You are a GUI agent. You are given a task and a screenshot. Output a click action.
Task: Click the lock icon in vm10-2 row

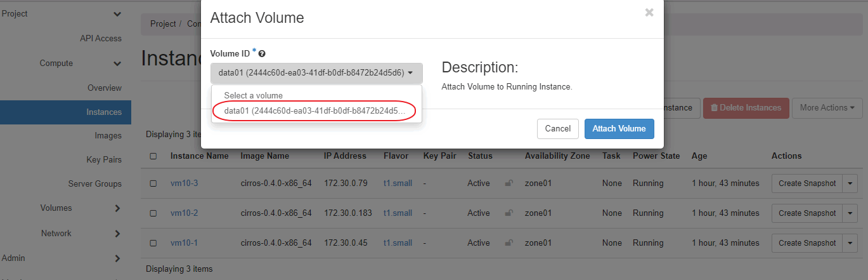click(508, 213)
